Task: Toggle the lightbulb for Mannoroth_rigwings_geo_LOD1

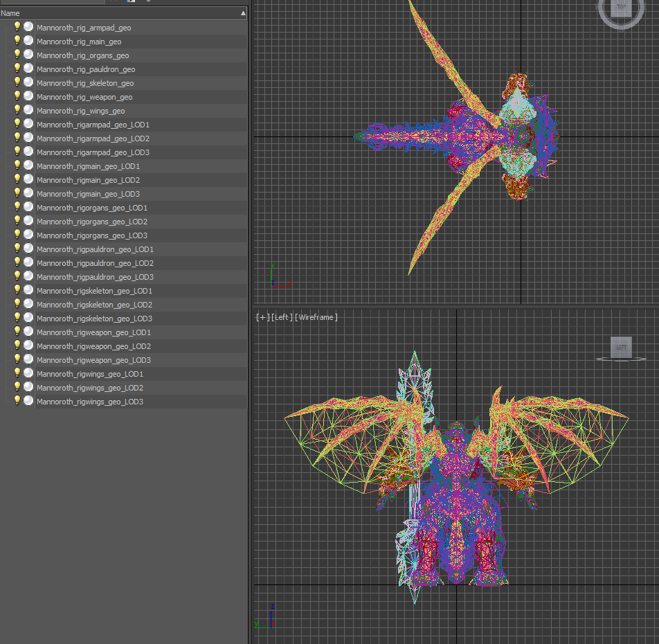Action: tap(17, 374)
